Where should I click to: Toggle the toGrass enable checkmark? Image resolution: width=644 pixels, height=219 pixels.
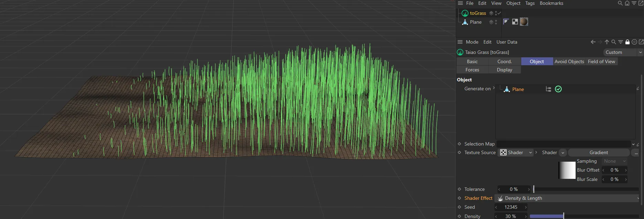[499, 13]
